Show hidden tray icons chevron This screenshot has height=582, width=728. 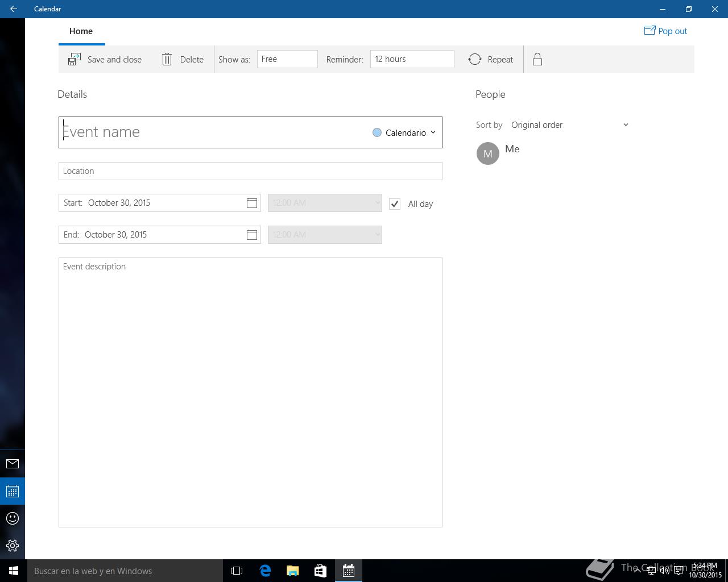point(637,571)
